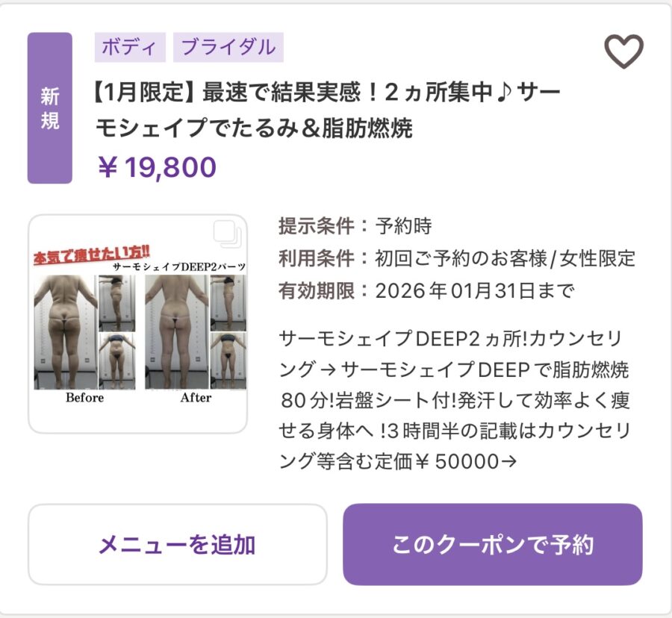Viewport: 672px width, 618px height.
Task: Select the ボディ category tag
Action: (130, 47)
